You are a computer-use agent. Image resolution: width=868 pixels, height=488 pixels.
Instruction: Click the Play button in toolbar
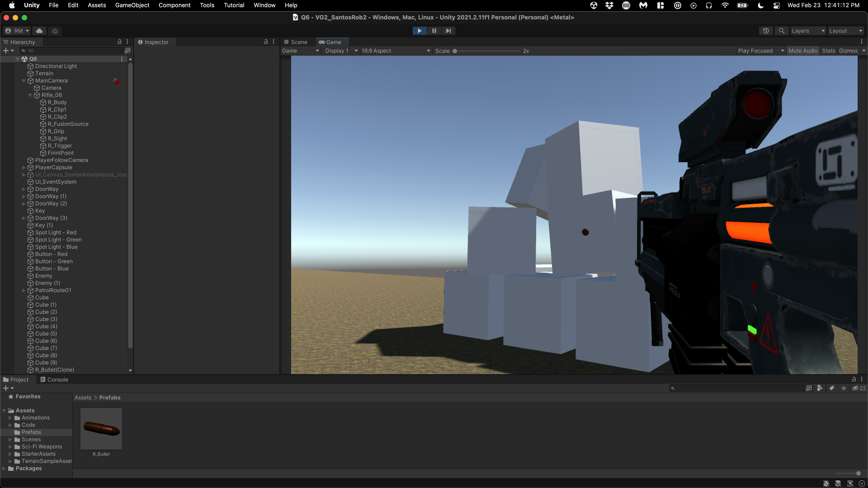[x=419, y=31]
